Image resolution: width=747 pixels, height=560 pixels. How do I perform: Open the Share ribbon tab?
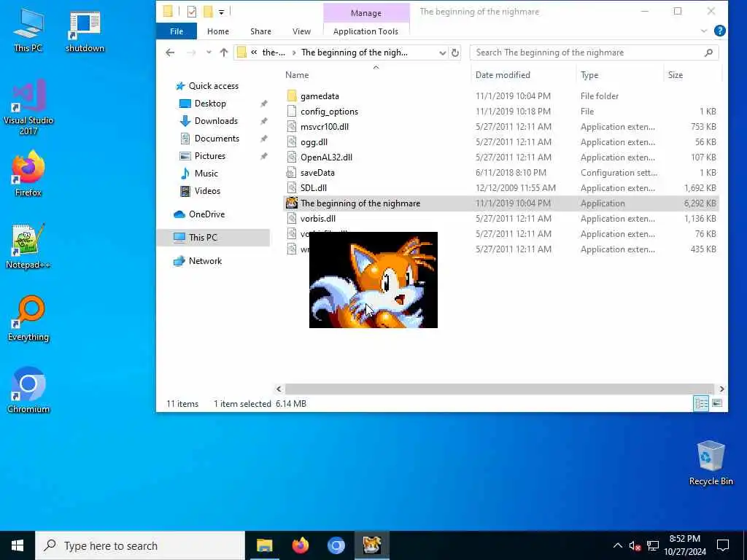click(260, 31)
